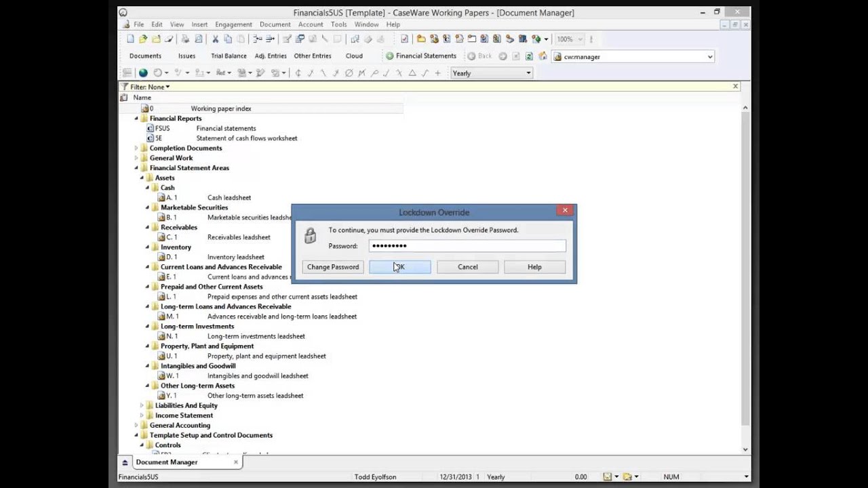Click the status bar folder icon
The image size is (868, 488).
pos(627,477)
